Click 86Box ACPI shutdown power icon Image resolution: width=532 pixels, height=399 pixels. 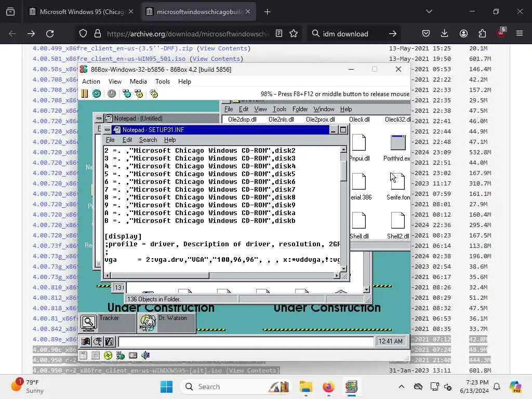tap(112, 94)
